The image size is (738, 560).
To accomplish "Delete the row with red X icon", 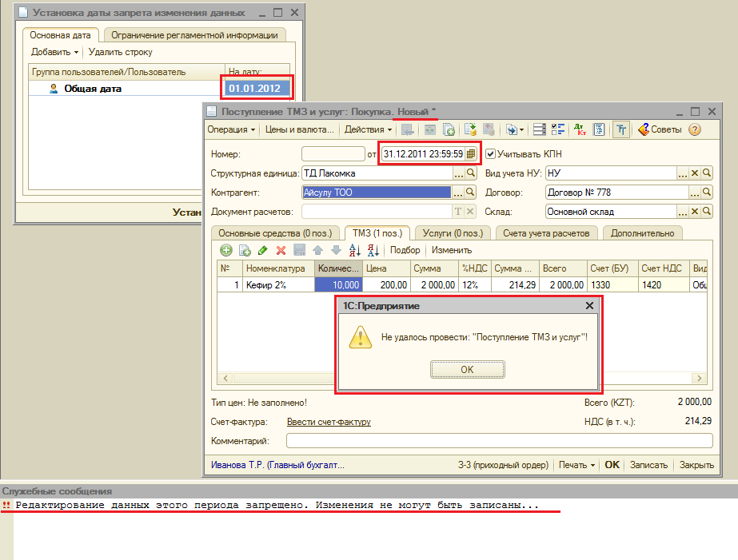I will point(281,250).
